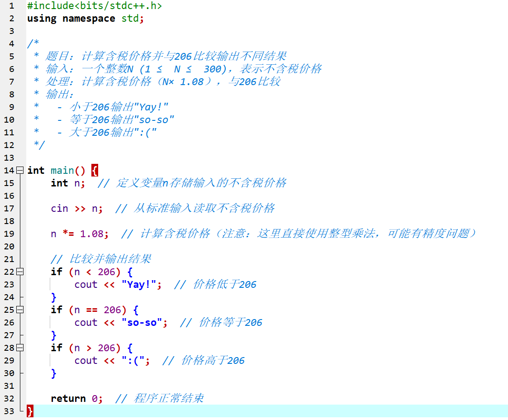Screen dimensions: 508x420
Task: Collapse the main function fold marker
Action: (x=20, y=170)
